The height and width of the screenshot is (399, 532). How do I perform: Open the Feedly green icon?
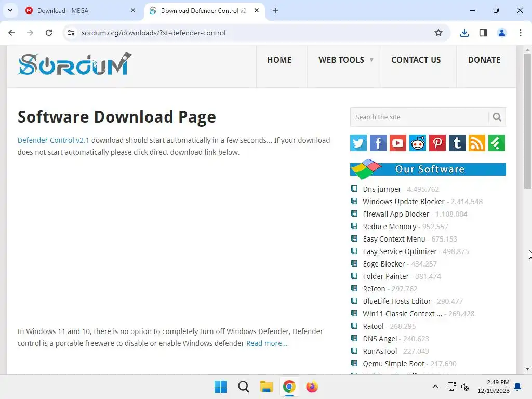(x=497, y=143)
